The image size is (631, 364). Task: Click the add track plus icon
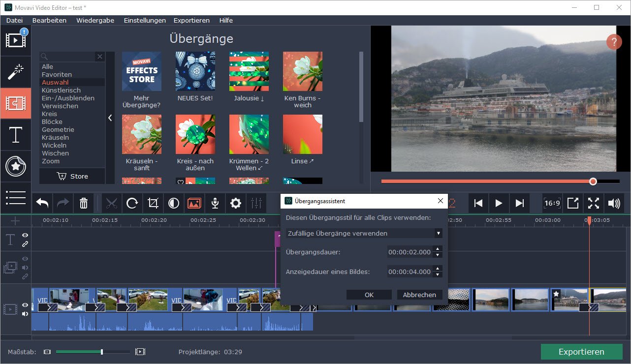(x=16, y=221)
